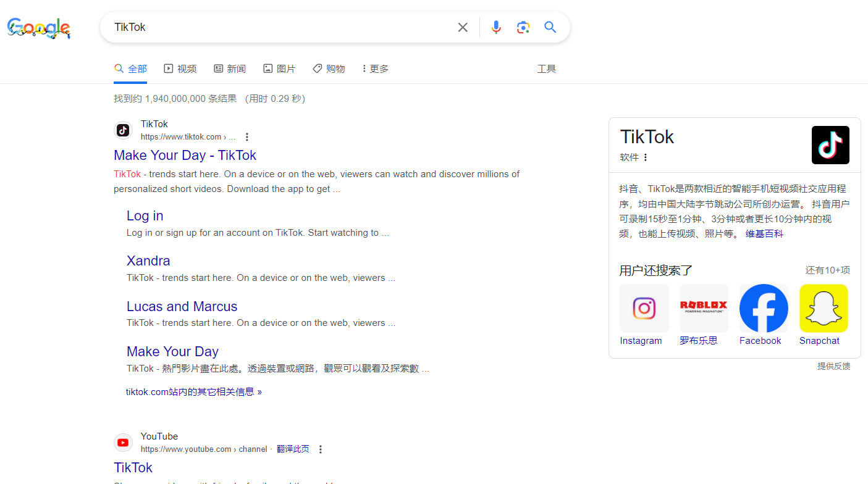Viewport: 868px width, 484px height.
Task: Click the TikTok logo in the knowledge panel
Action: [830, 145]
